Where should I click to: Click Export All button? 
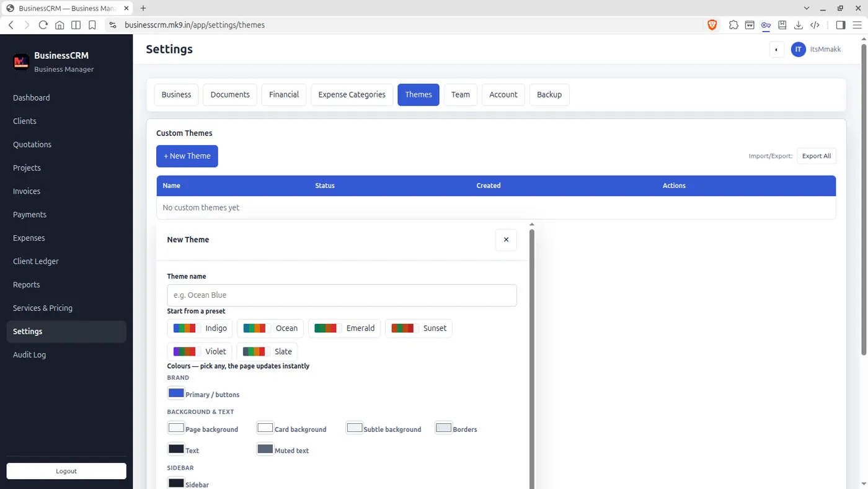[x=817, y=156]
